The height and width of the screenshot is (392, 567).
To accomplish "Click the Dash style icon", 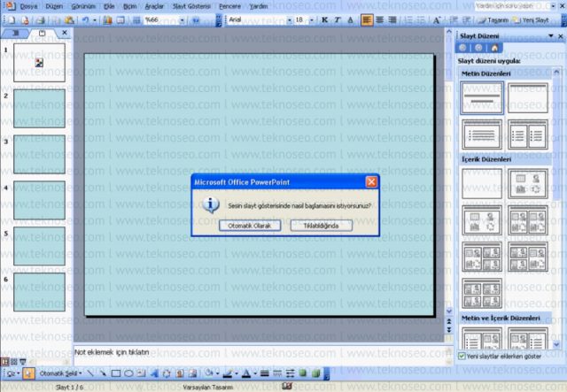I will pyautogui.click(x=277, y=373).
